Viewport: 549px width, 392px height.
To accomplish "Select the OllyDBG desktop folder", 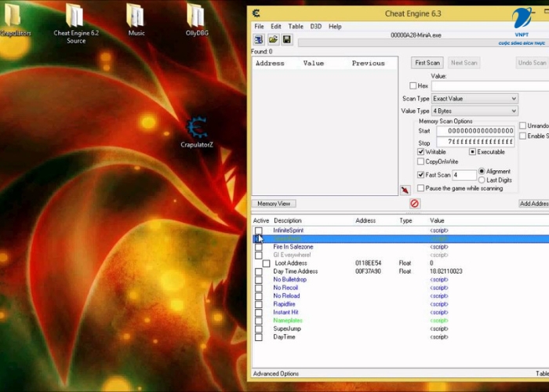I will tap(197, 20).
